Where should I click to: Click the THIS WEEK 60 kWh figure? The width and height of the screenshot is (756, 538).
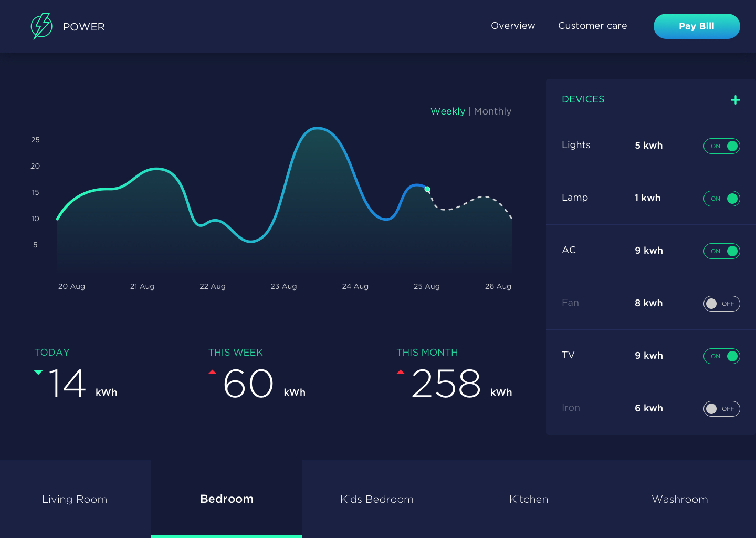(x=264, y=384)
